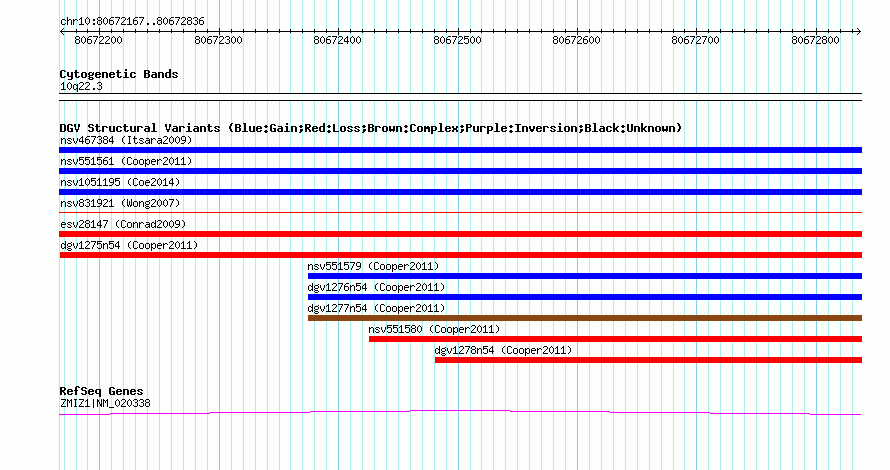Click ruler position 80672500
890x470 pixels.
(457, 40)
